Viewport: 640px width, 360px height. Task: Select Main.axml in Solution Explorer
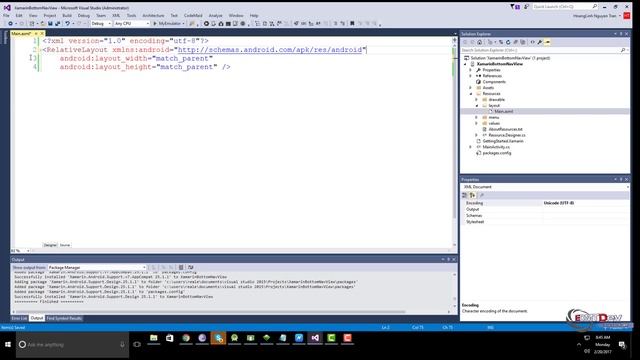click(x=504, y=111)
